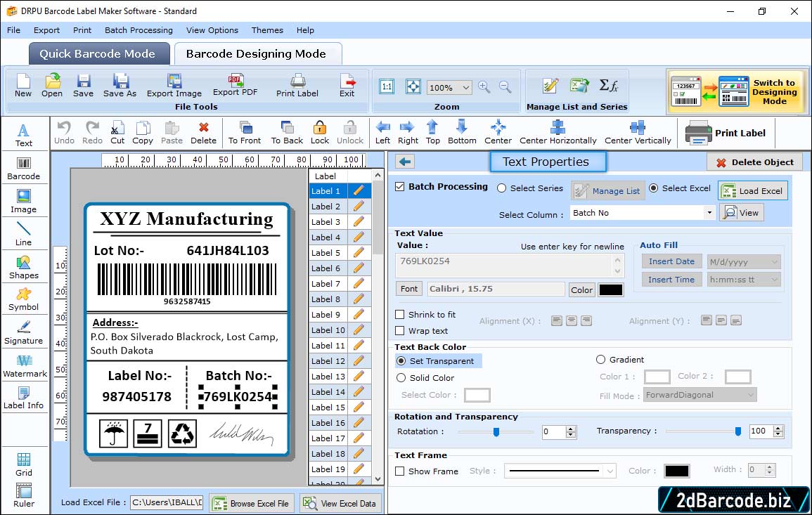812x515 pixels.
Task: Center object horizontally on label
Action: (558, 132)
